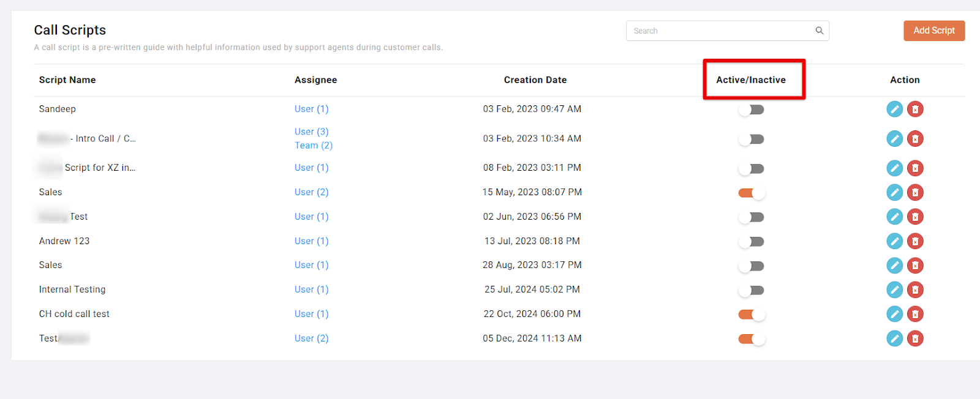Edit the Internal Testing script
The image size is (980, 399).
(894, 289)
